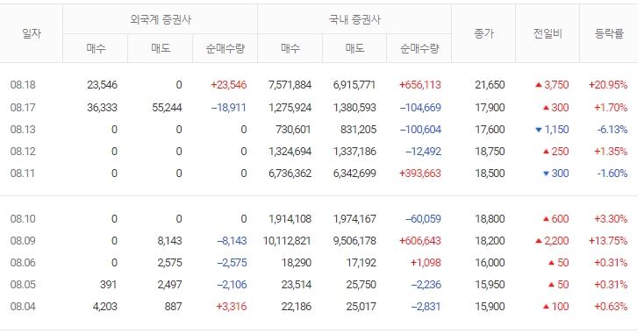Click the 등락률 column header
The image size is (644, 333).
point(609,33)
